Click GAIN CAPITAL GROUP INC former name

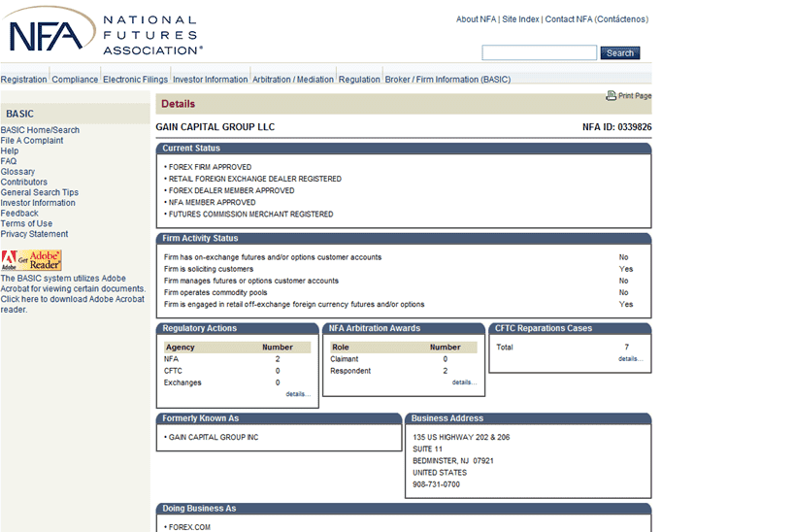point(212,437)
